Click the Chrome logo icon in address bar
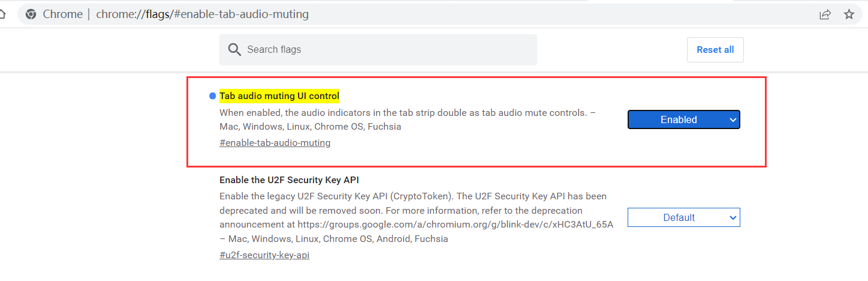The image size is (868, 281). click(31, 14)
